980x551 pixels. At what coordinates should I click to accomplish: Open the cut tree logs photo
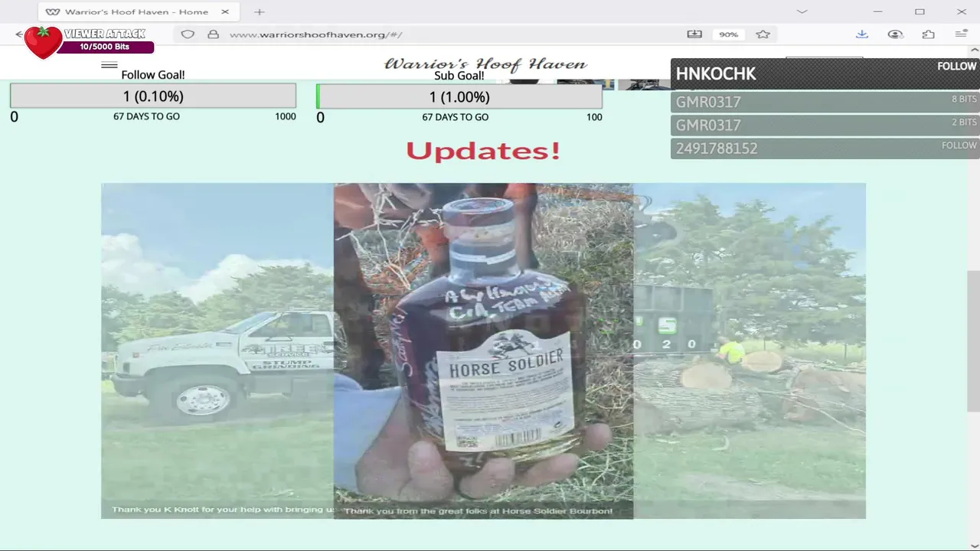[750, 350]
